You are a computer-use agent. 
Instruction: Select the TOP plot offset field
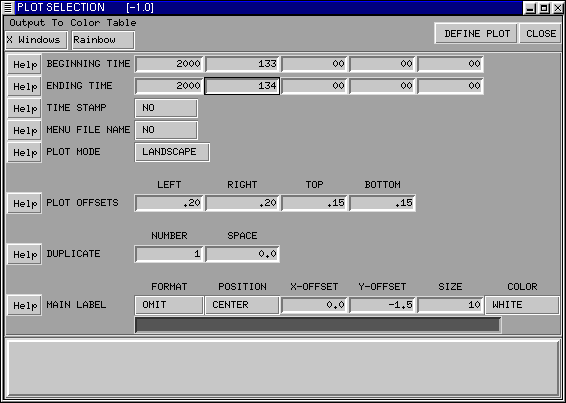314,203
